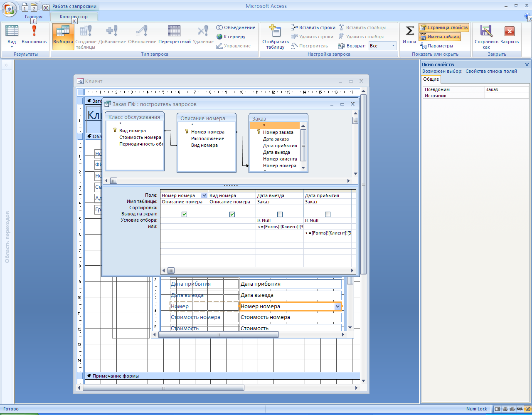The image size is (532, 415).
Task: Click К серверу pass-through query
Action: coord(231,37)
